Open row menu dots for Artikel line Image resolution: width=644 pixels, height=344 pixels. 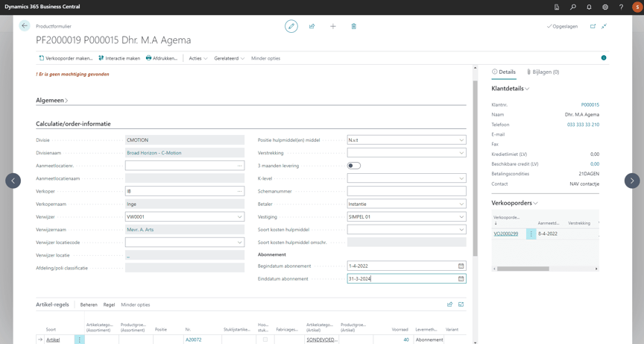tap(79, 340)
